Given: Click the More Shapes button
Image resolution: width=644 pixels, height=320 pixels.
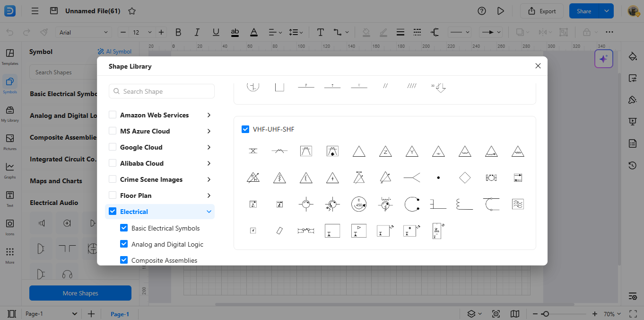Looking at the screenshot, I should point(80,293).
